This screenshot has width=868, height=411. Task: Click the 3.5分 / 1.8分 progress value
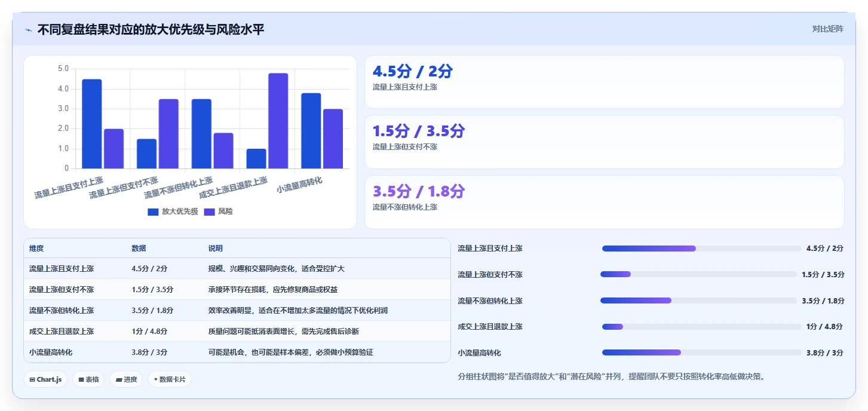[x=823, y=300]
